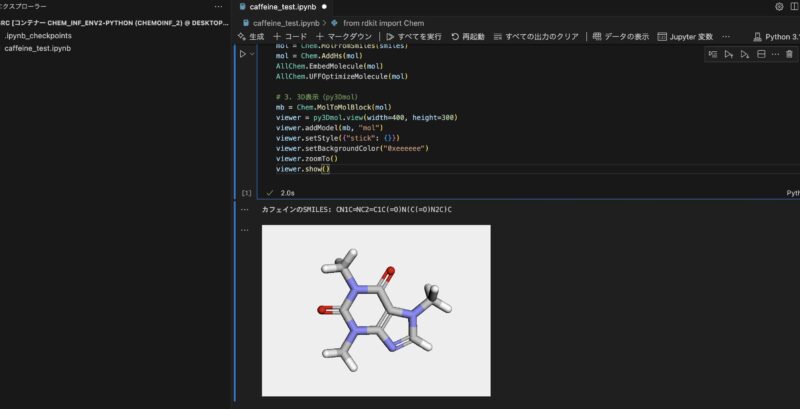
Task: Click the Chem.AddHs(mol) code line
Action: [319, 56]
